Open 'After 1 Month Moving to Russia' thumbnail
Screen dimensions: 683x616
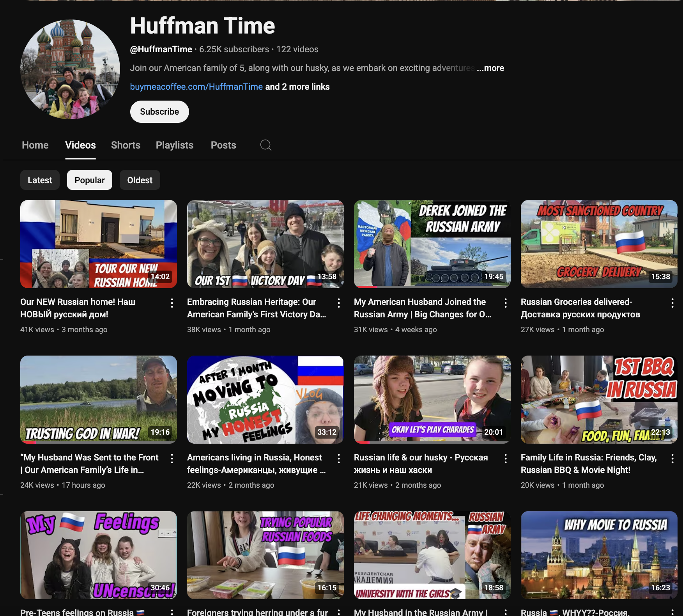(265, 400)
